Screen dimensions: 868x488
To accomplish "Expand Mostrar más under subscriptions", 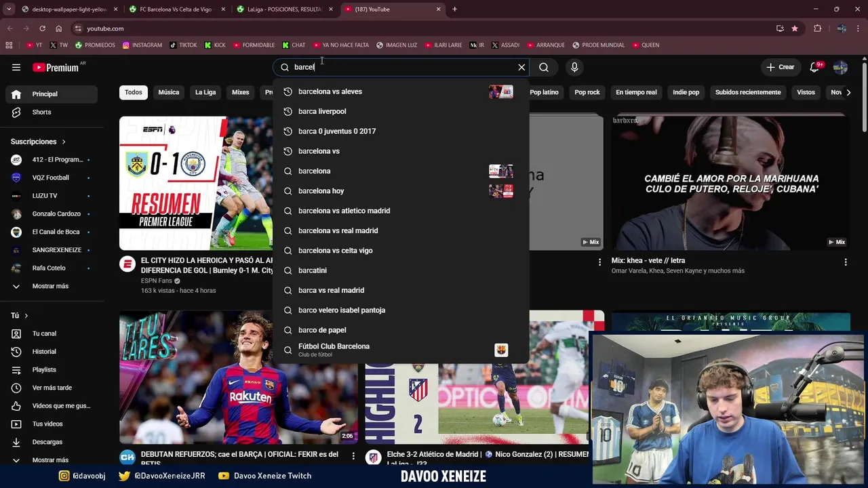I will click(52, 286).
